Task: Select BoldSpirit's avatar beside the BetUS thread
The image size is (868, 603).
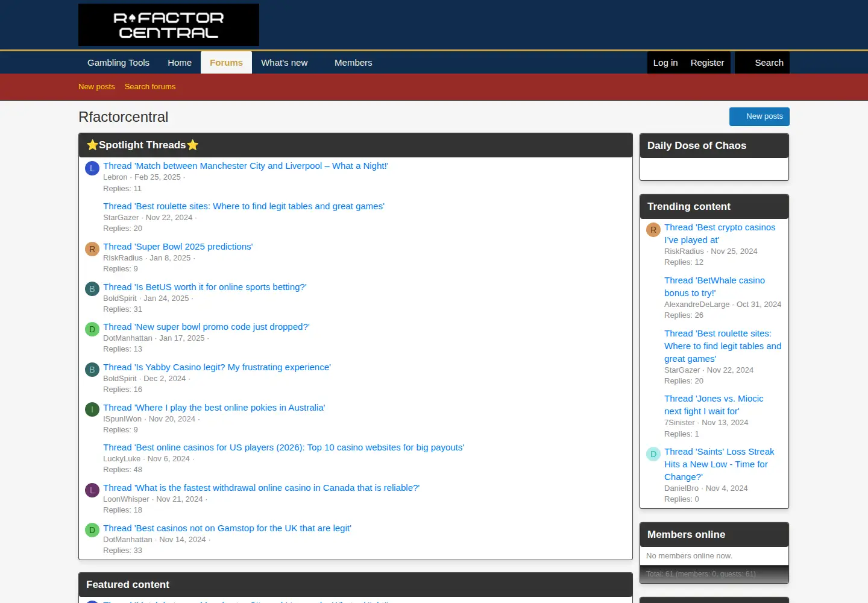Action: (x=92, y=289)
